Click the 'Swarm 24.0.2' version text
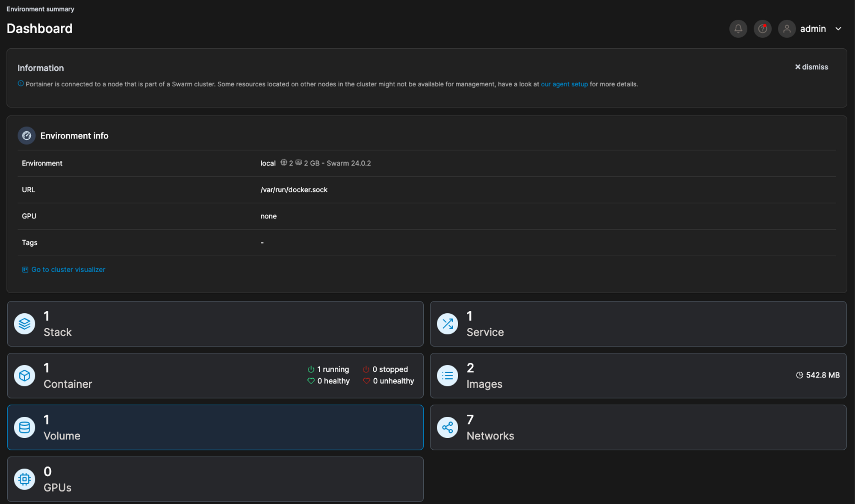Image resolution: width=855 pixels, height=504 pixels. click(x=348, y=163)
